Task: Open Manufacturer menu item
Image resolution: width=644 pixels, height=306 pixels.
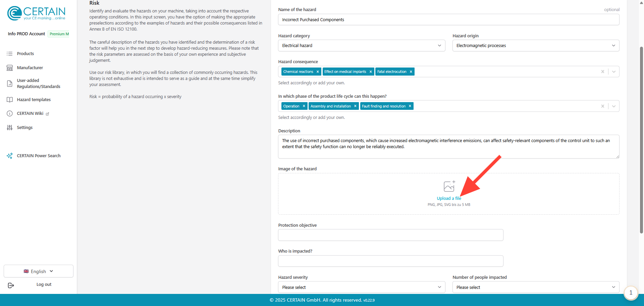Action: click(30, 68)
